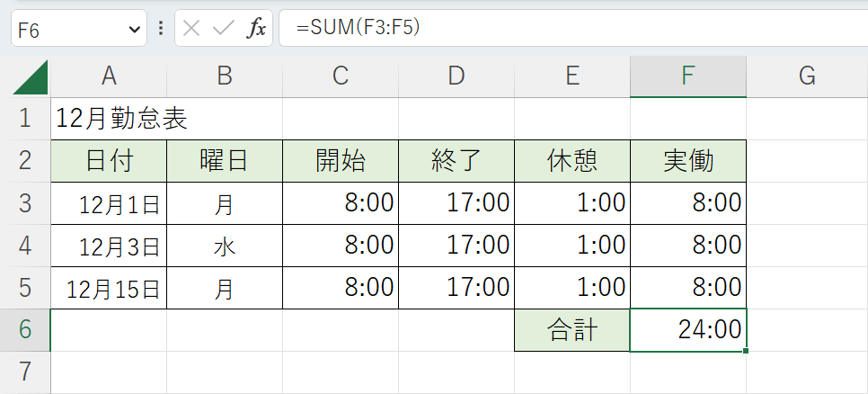Select the 日付 header cell

pyautogui.click(x=109, y=161)
